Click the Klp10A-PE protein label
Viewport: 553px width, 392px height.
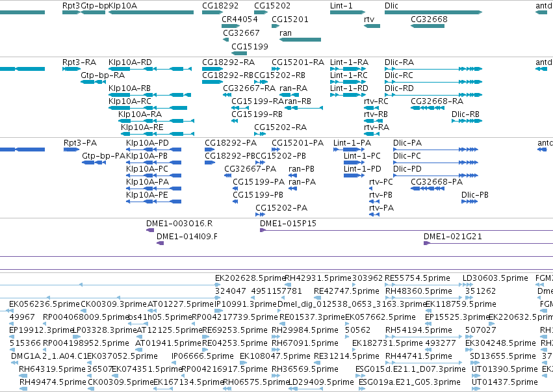pyautogui.click(x=147, y=195)
